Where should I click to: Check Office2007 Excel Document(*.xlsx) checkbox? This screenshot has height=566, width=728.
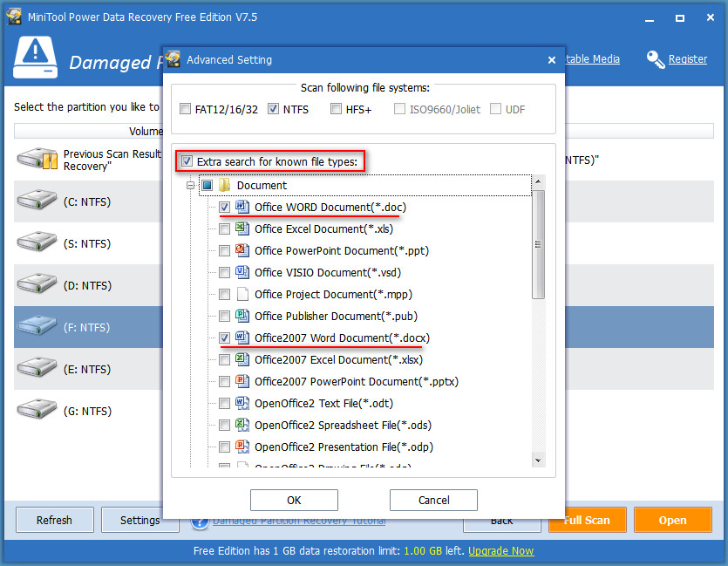click(x=224, y=360)
